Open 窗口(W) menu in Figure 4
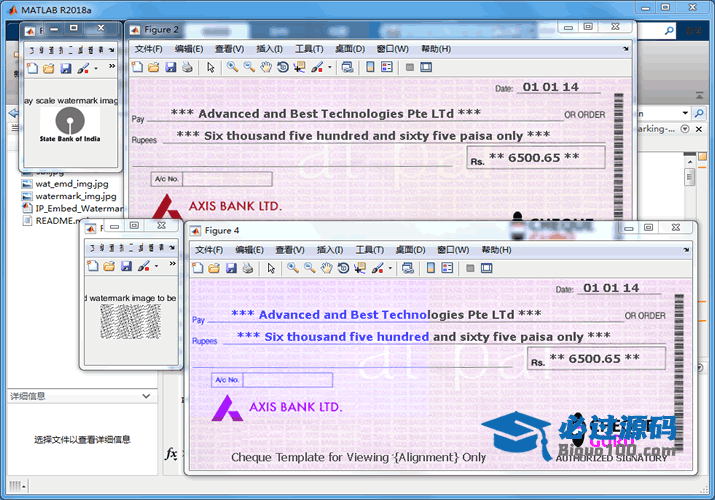The image size is (715, 500). coord(453,250)
